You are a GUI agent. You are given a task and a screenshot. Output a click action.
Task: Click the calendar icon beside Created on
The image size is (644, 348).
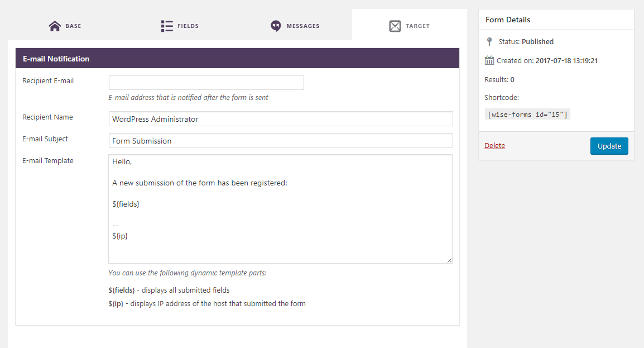489,60
